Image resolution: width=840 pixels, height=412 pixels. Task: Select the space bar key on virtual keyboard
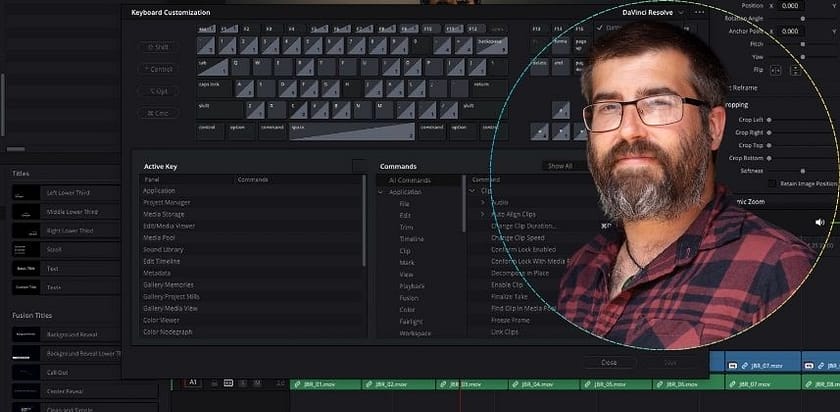(352, 131)
